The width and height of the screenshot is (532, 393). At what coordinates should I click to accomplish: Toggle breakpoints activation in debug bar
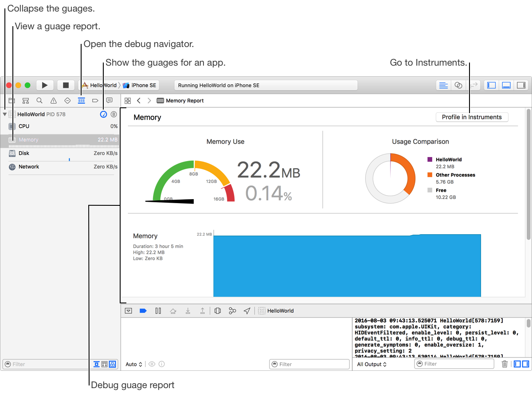pos(143,311)
